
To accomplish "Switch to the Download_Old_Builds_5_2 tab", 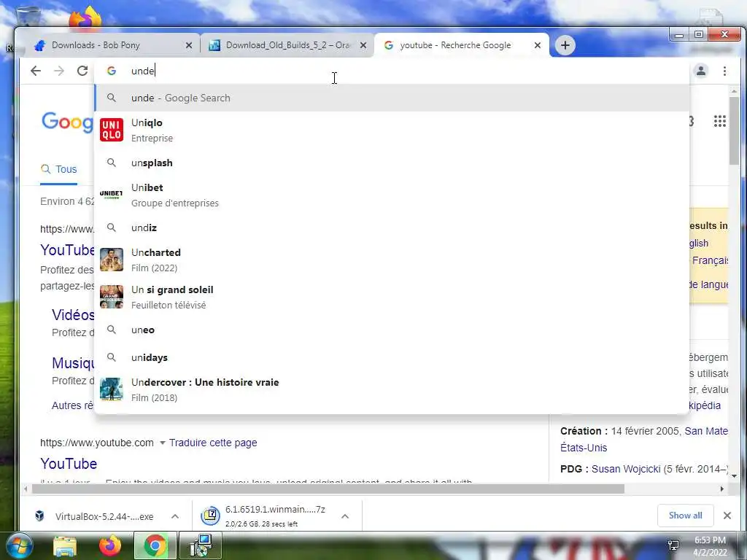I will click(287, 45).
